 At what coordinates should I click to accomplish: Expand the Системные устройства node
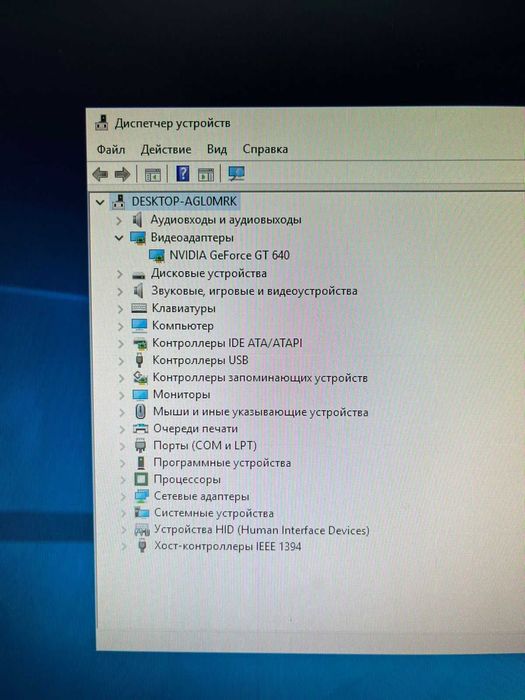pyautogui.click(x=123, y=513)
